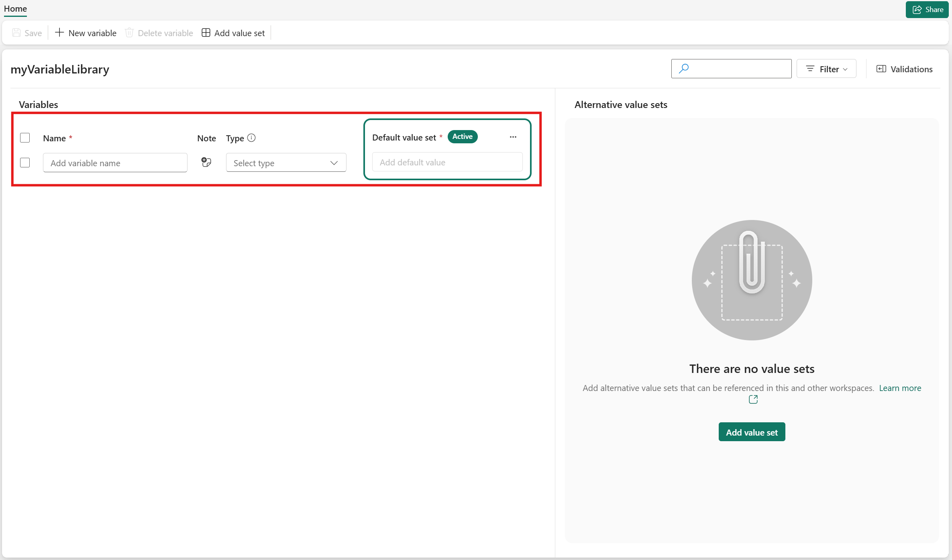Click the green Add value set button
This screenshot has height=560, width=952.
[752, 432]
